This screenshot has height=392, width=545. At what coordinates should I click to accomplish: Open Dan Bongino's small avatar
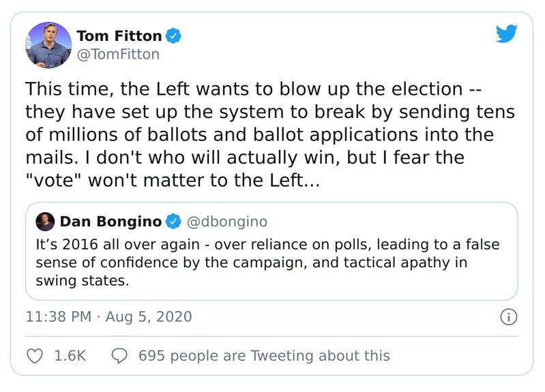click(x=45, y=221)
